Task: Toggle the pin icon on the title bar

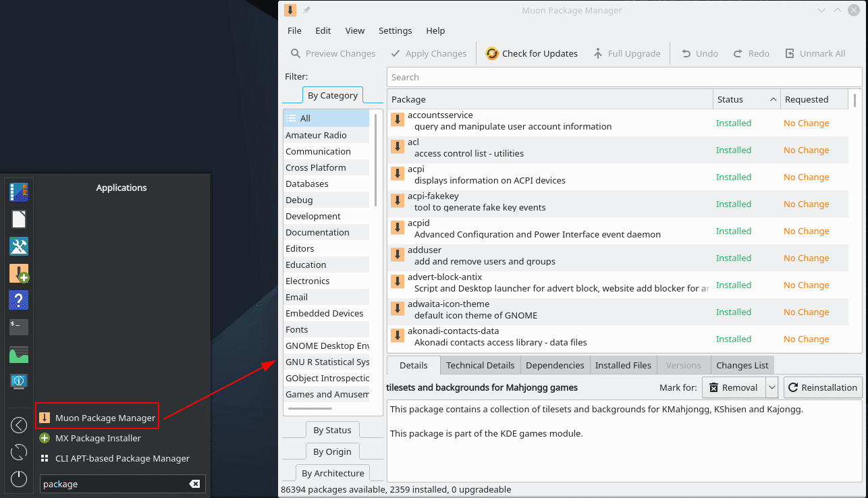Action: [306, 9]
